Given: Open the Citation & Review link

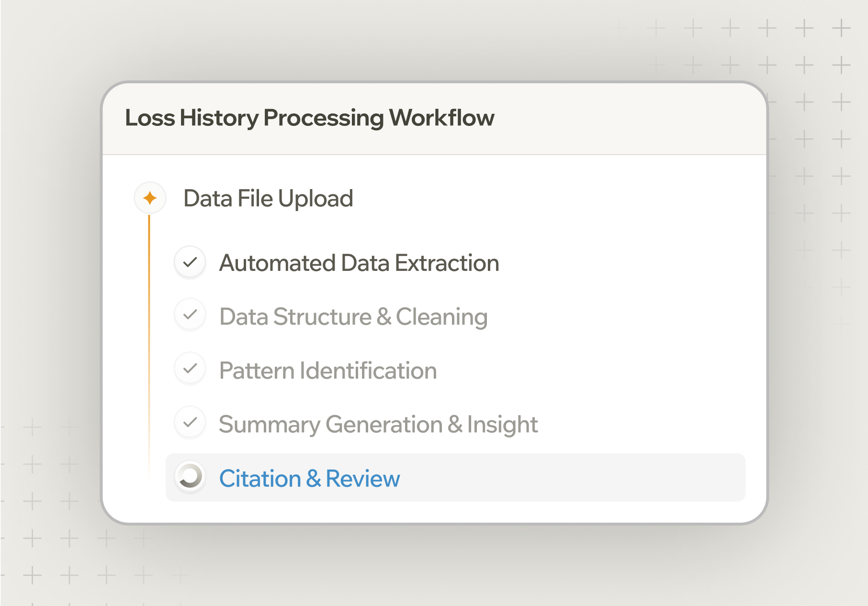Looking at the screenshot, I should tap(309, 479).
